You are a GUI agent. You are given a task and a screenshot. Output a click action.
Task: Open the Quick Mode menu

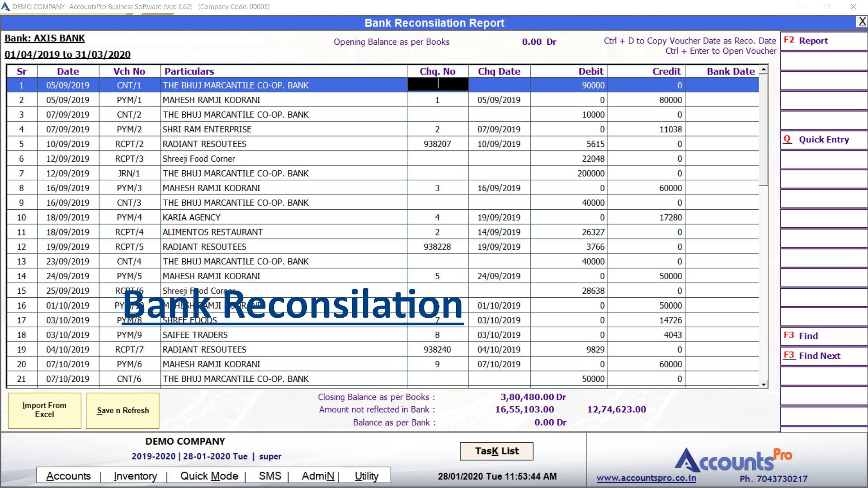(x=209, y=476)
